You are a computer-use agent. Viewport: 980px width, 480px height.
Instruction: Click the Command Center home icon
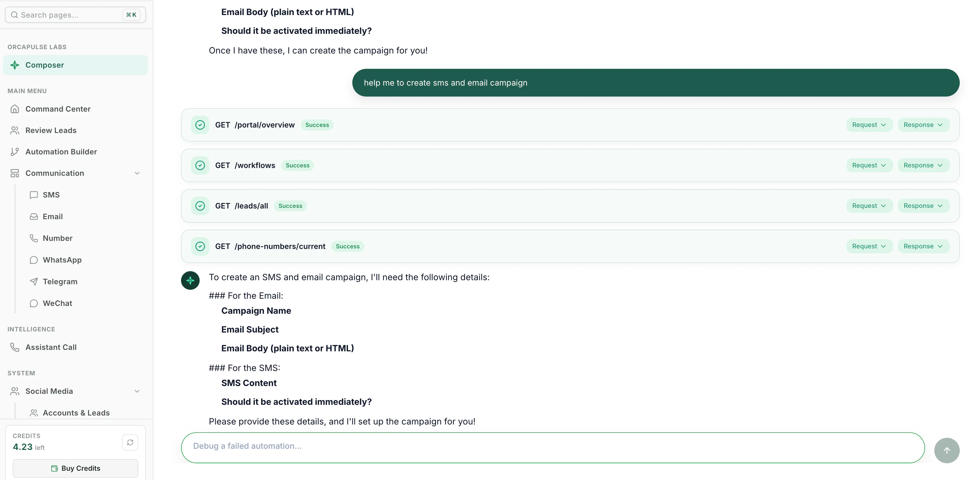point(15,109)
